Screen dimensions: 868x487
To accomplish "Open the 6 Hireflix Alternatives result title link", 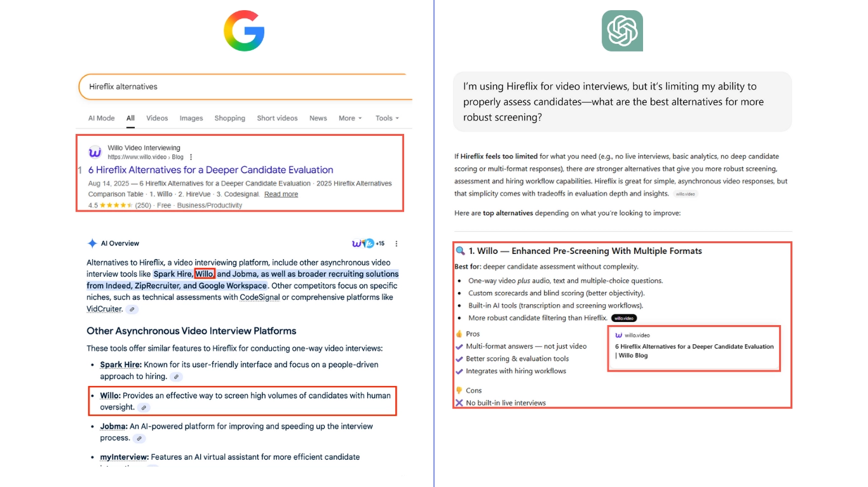I will point(210,170).
